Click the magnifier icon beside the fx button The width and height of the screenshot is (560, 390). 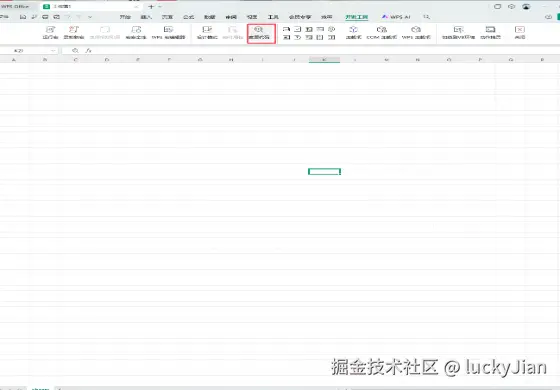75,51
